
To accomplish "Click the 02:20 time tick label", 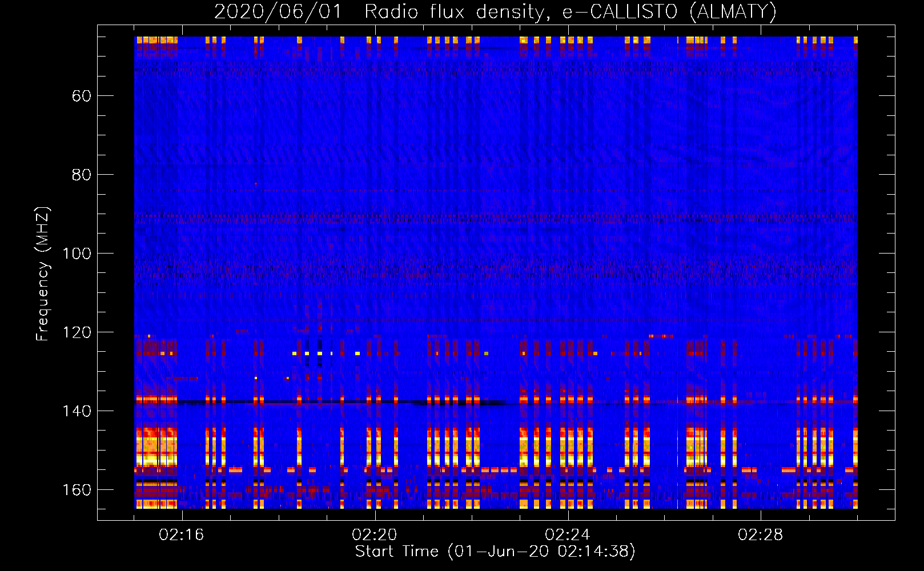I will tap(375, 535).
